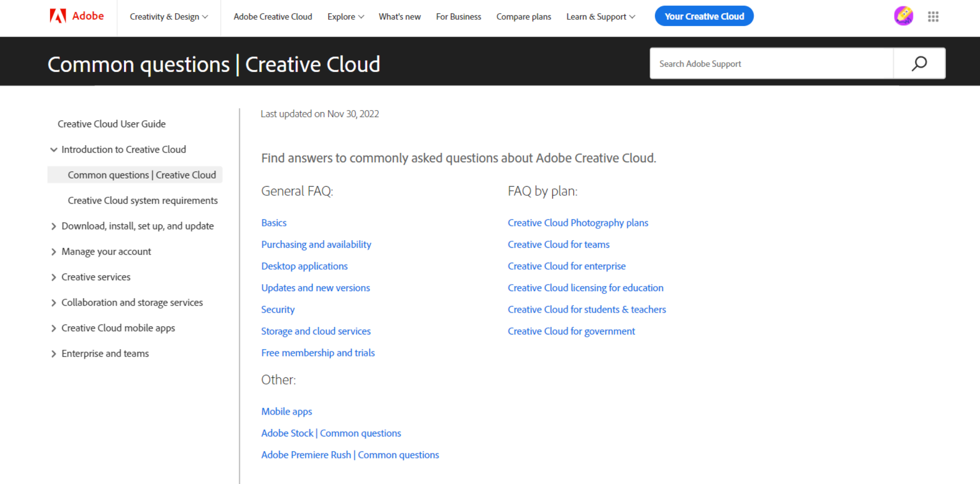This screenshot has height=484, width=980.
Task: Open Free membership and trials link
Action: coord(318,353)
